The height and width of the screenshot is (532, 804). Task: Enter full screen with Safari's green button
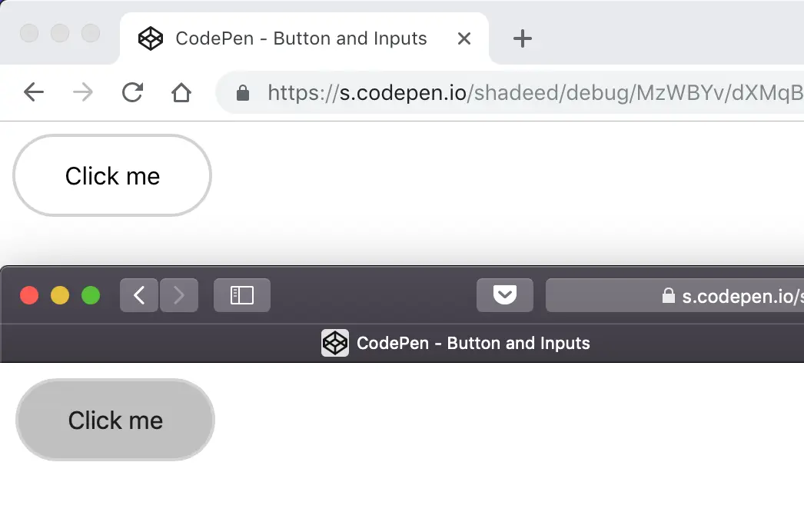click(x=91, y=295)
